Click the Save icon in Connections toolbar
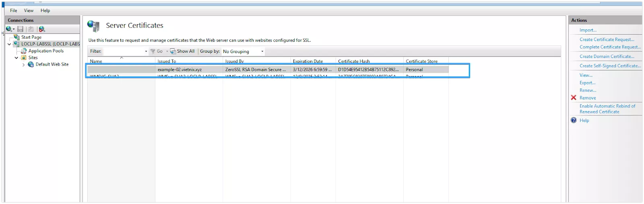The width and height of the screenshot is (644, 204). [x=20, y=29]
